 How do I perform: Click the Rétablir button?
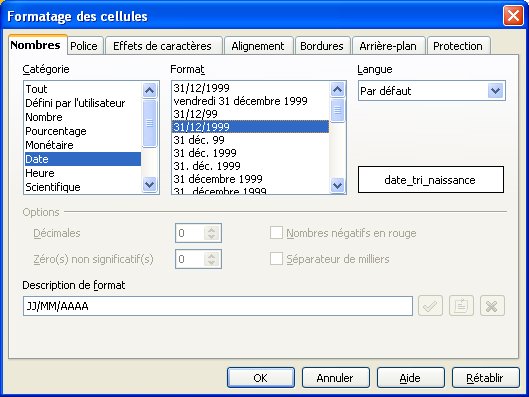[485, 378]
